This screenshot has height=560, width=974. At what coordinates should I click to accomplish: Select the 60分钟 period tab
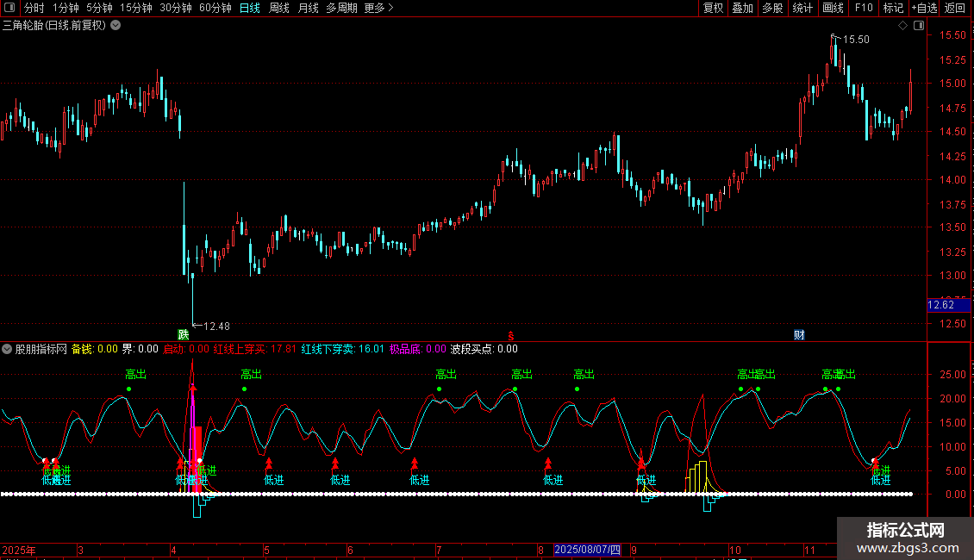pos(215,8)
